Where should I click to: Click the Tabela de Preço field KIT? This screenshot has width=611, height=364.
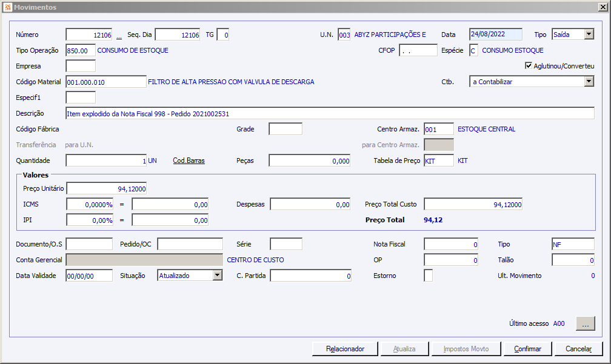[x=439, y=160]
